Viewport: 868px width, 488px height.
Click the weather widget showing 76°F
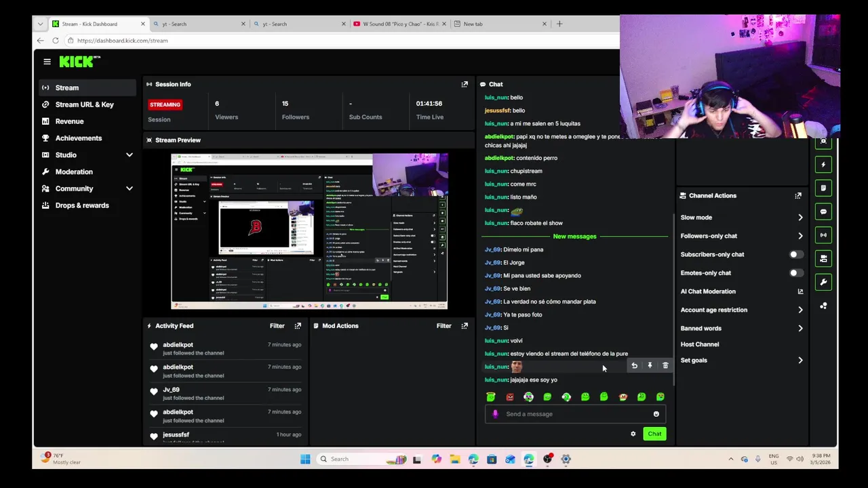pyautogui.click(x=60, y=459)
